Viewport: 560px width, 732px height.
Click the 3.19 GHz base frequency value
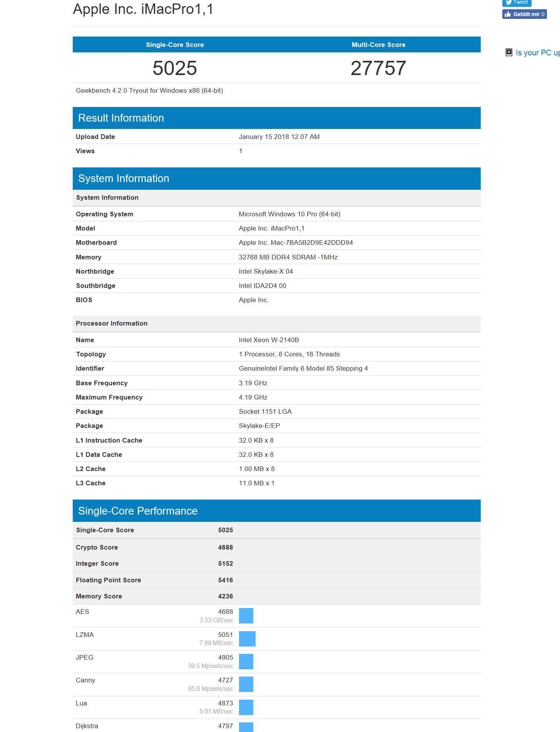point(253,383)
